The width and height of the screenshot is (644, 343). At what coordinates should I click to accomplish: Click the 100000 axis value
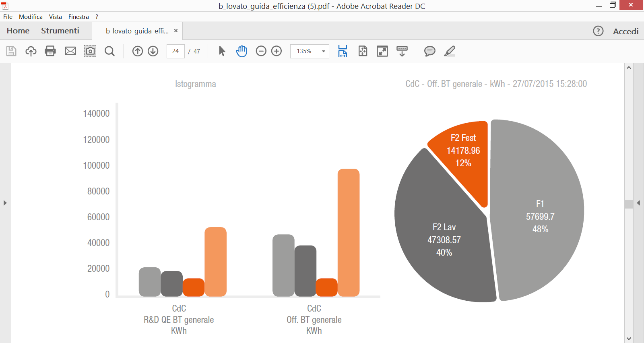(96, 165)
